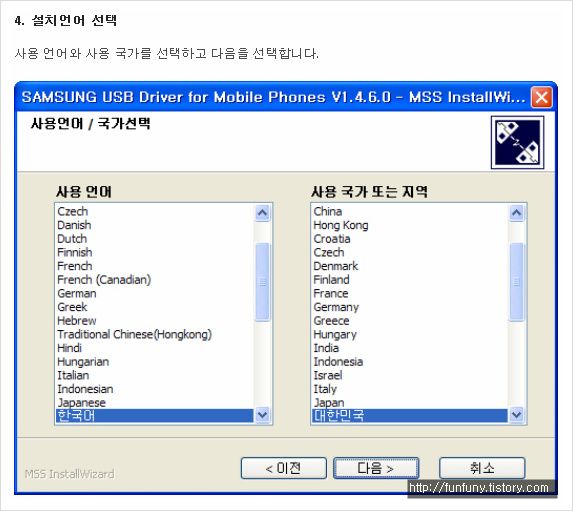The height and width of the screenshot is (511, 573).
Task: Click the language list scrollbar thumb
Action: [x=262, y=282]
